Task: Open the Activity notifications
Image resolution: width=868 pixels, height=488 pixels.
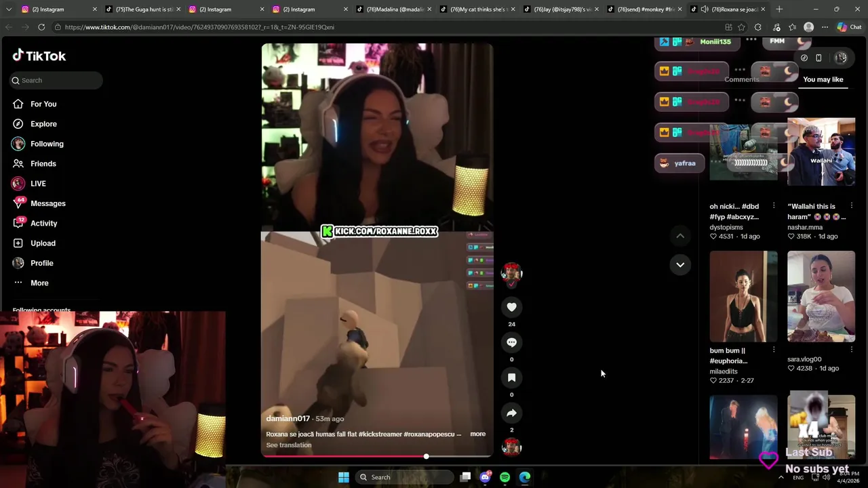Action: click(x=43, y=223)
